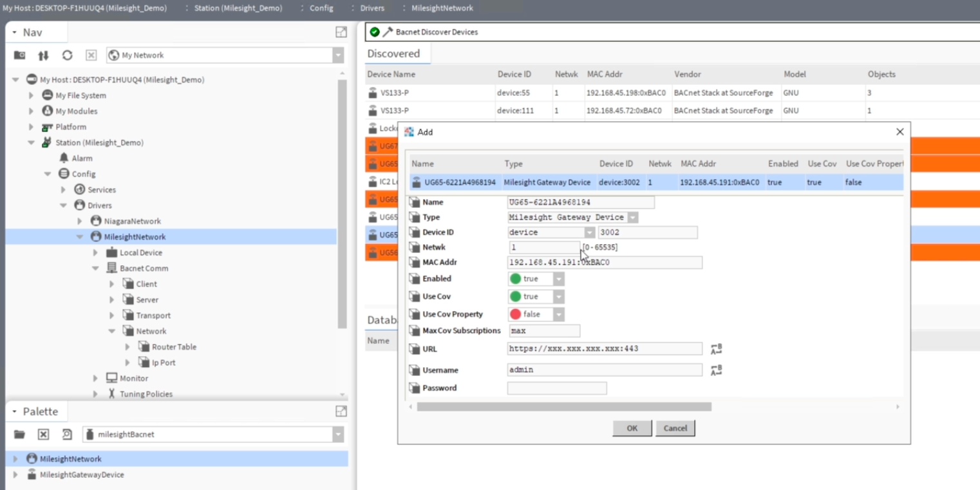Confirm the Add dialog with OK
This screenshot has height=490, width=980.
(x=632, y=428)
